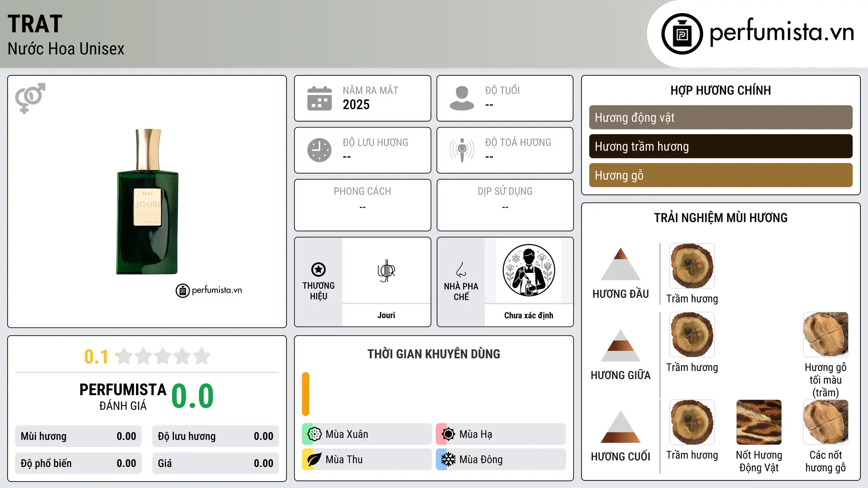Click the autumn leaf icon

click(314, 460)
